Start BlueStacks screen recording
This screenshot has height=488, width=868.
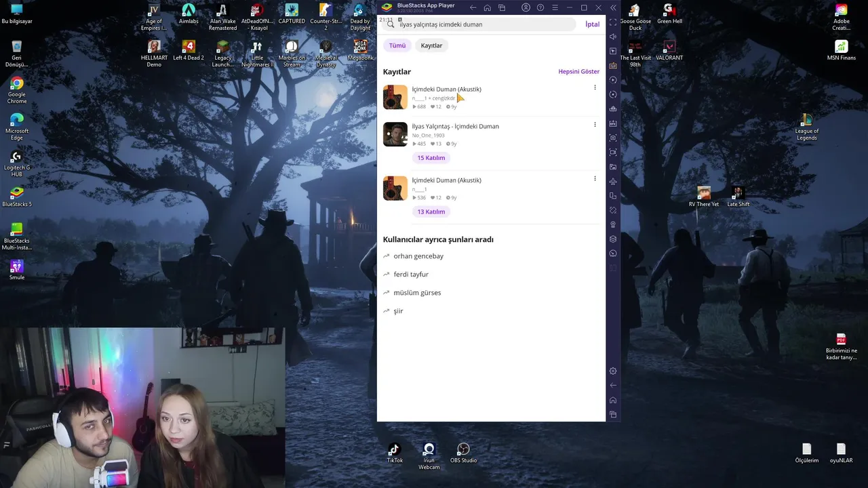[x=613, y=152]
